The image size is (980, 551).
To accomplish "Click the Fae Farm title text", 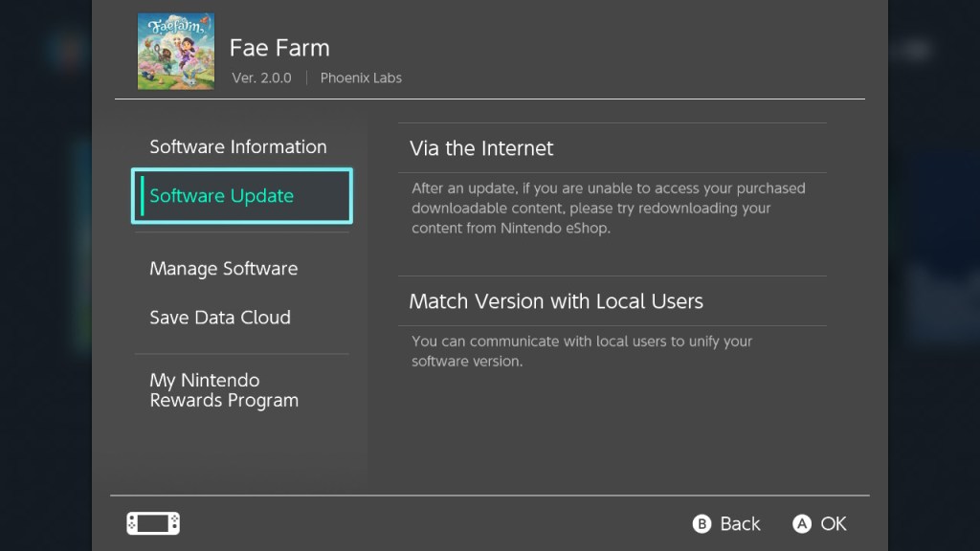I will [x=279, y=48].
